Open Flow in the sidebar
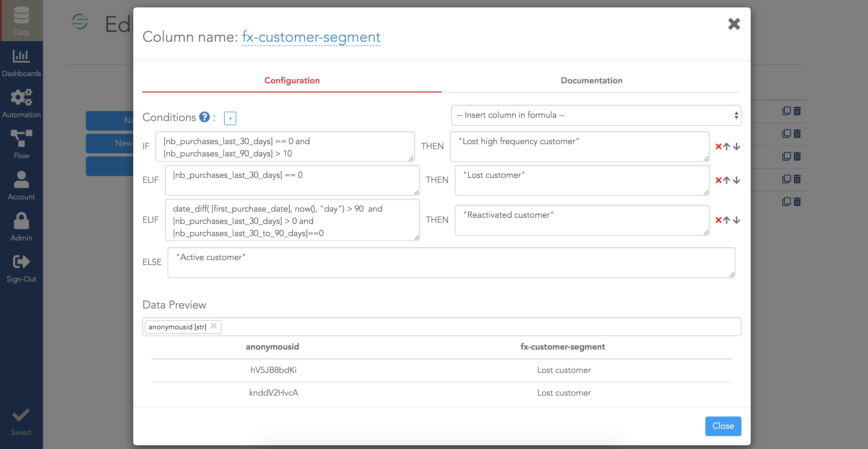This screenshot has width=868, height=449. pyautogui.click(x=21, y=145)
